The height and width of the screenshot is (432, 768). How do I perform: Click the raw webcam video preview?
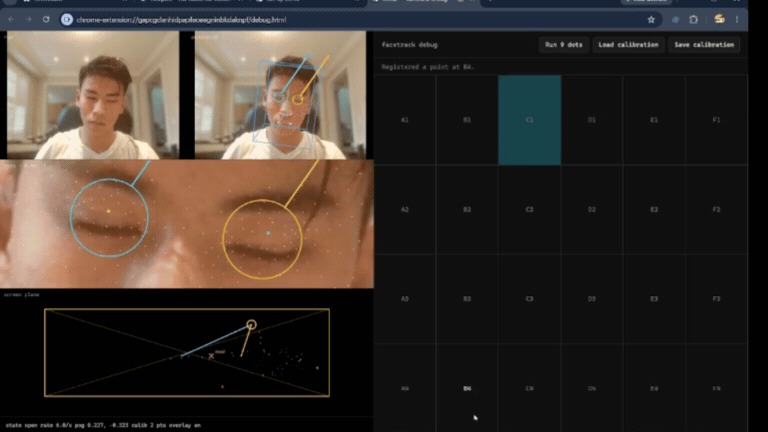(x=93, y=95)
